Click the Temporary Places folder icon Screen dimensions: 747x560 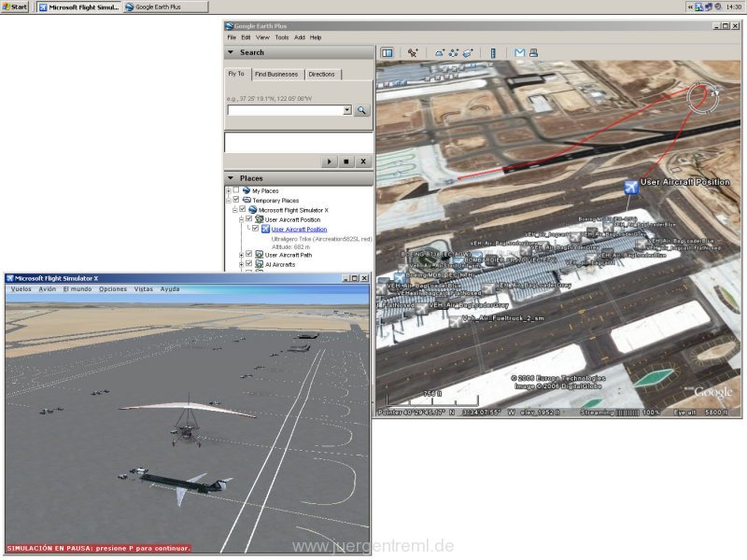[247, 200]
